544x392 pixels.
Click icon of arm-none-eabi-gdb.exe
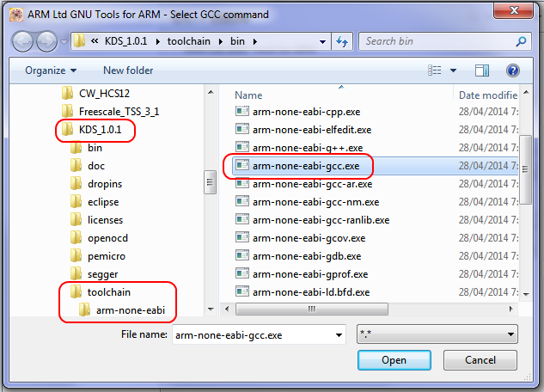pos(242,255)
